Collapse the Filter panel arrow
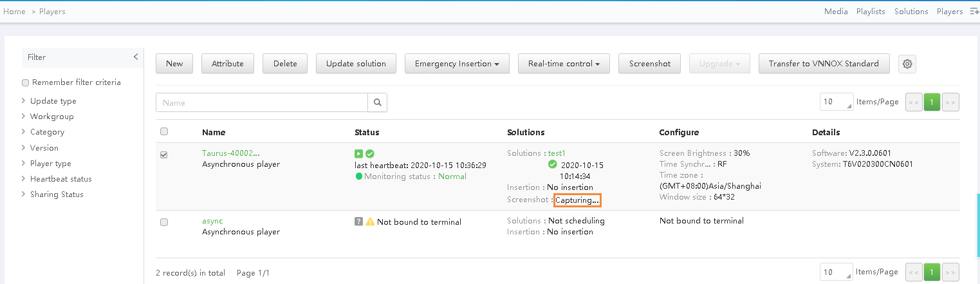Image resolution: width=980 pixels, height=284 pixels. coord(136,57)
